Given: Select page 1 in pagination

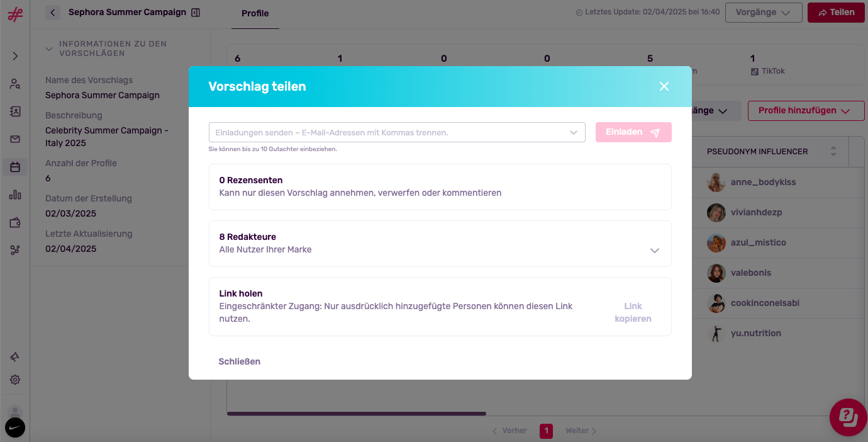Looking at the screenshot, I should click(546, 431).
